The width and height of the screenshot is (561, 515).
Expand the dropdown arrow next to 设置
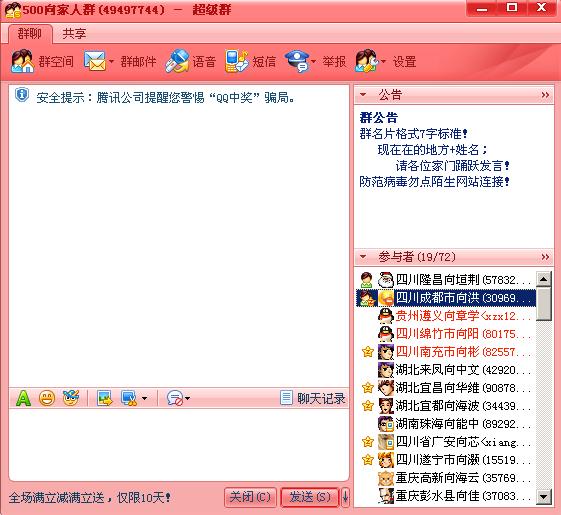[383, 62]
